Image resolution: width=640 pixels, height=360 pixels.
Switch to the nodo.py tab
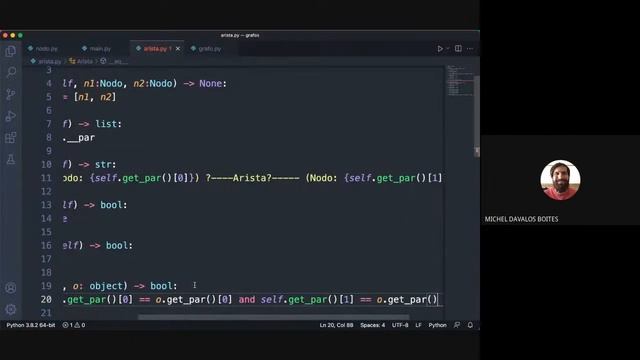pos(43,49)
